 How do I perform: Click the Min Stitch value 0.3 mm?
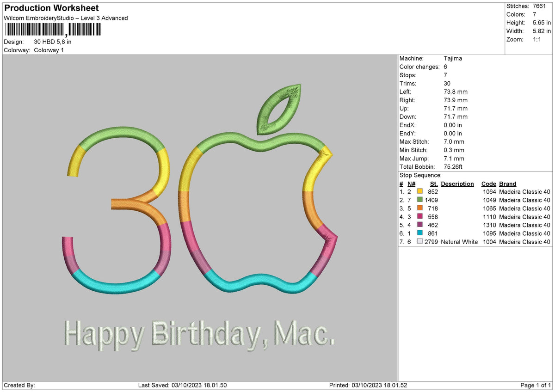tap(454, 150)
